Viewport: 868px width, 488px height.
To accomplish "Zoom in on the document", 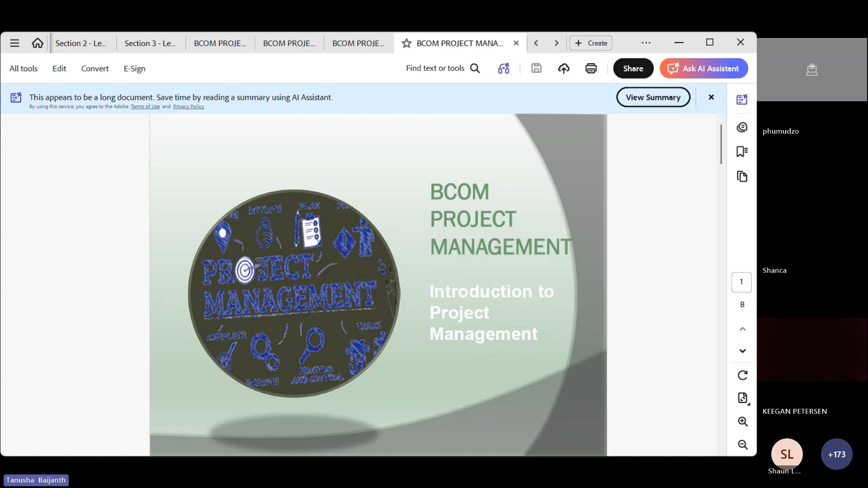I will (x=742, y=422).
